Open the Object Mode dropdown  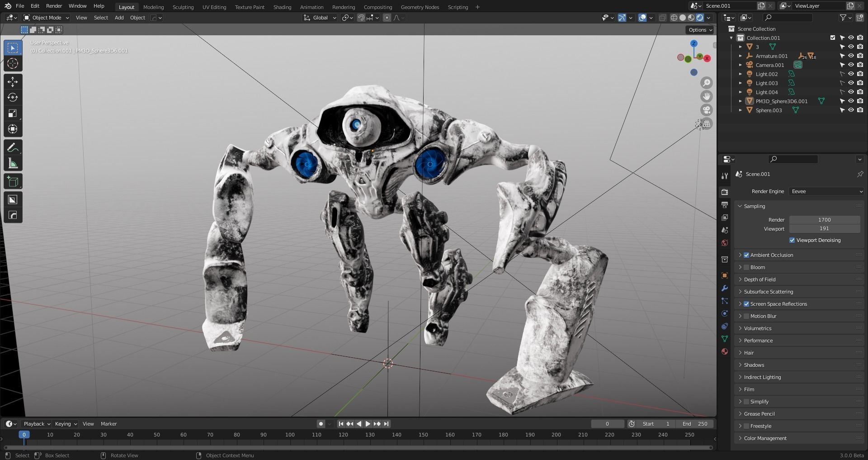point(46,18)
